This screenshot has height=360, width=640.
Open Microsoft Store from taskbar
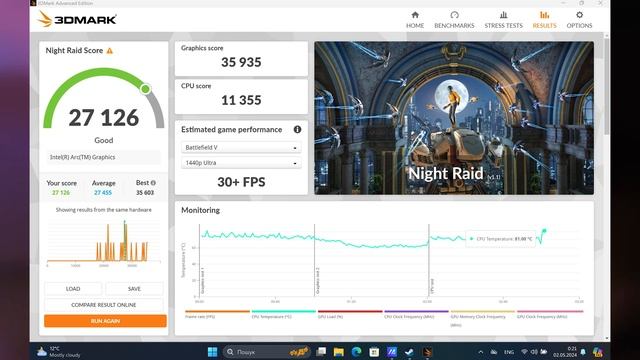[x=374, y=352]
